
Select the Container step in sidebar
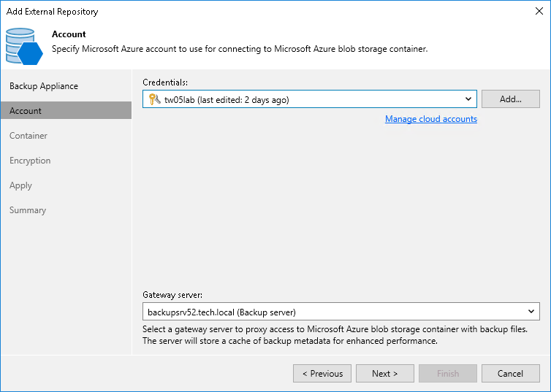click(28, 136)
